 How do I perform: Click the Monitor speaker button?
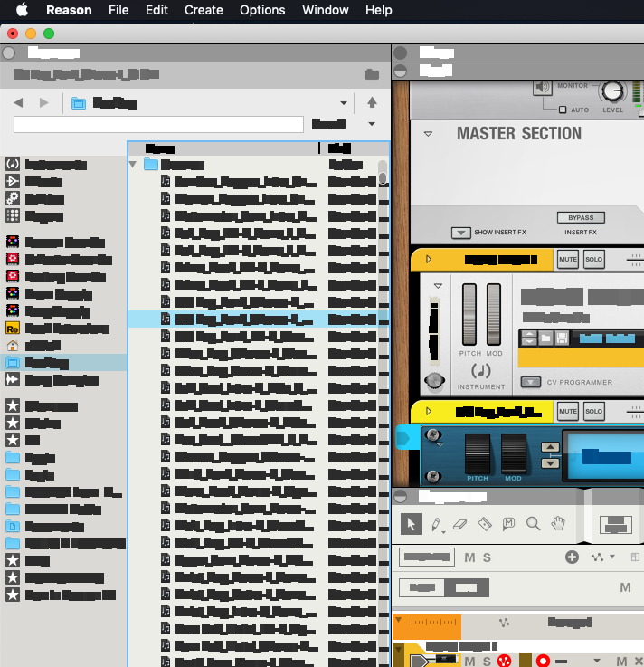click(x=543, y=88)
